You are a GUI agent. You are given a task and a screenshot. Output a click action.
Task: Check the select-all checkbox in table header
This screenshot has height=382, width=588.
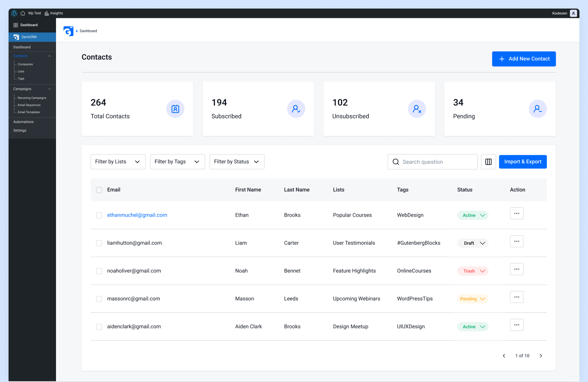pos(99,190)
